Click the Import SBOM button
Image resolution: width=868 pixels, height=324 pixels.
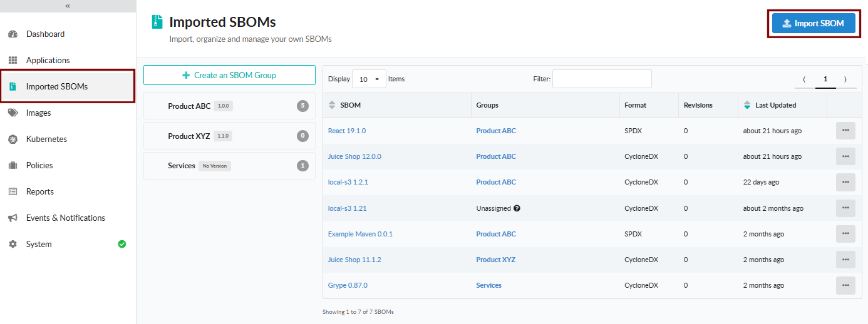click(813, 24)
